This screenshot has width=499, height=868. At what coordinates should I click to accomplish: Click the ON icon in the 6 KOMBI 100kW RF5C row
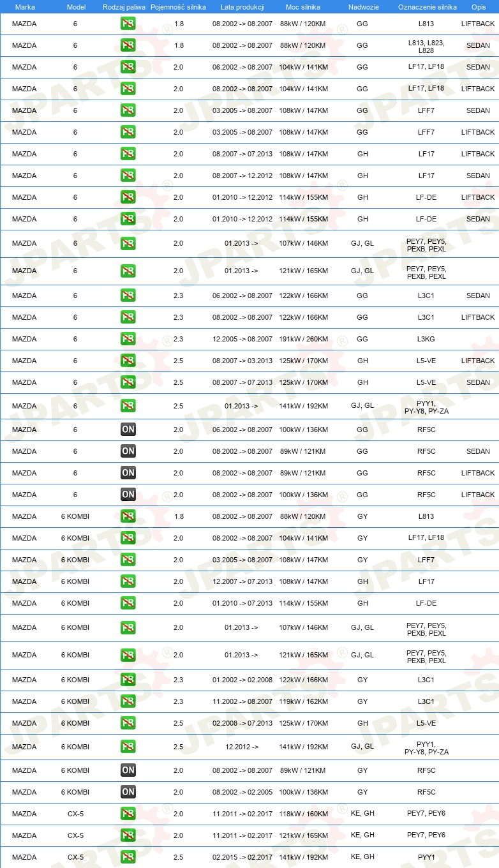pyautogui.click(x=128, y=792)
